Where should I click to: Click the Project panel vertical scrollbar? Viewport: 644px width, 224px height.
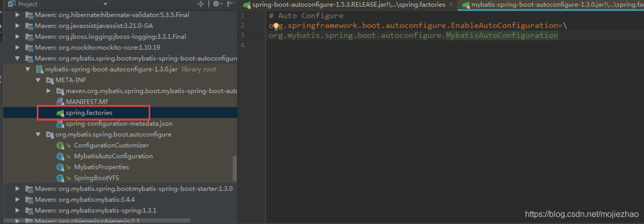pyautogui.click(x=235, y=168)
